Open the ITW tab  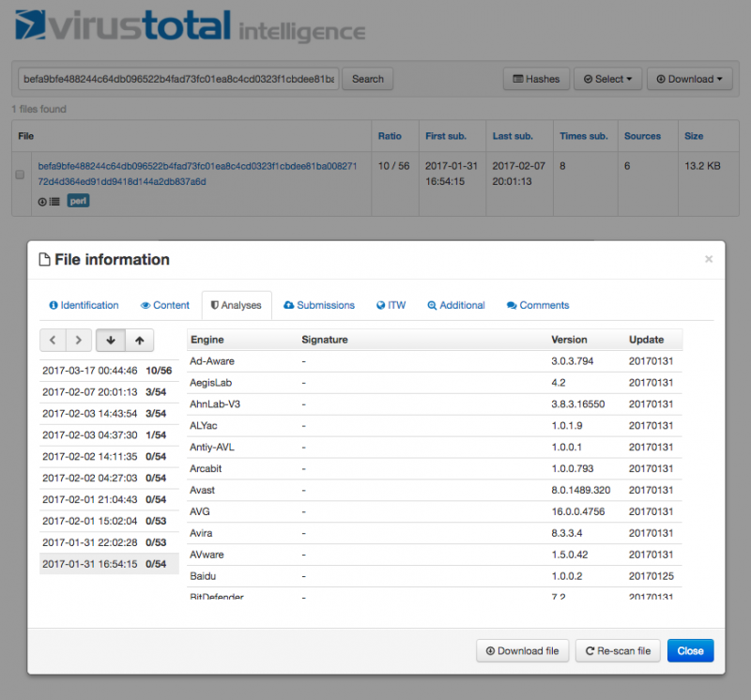tap(391, 305)
